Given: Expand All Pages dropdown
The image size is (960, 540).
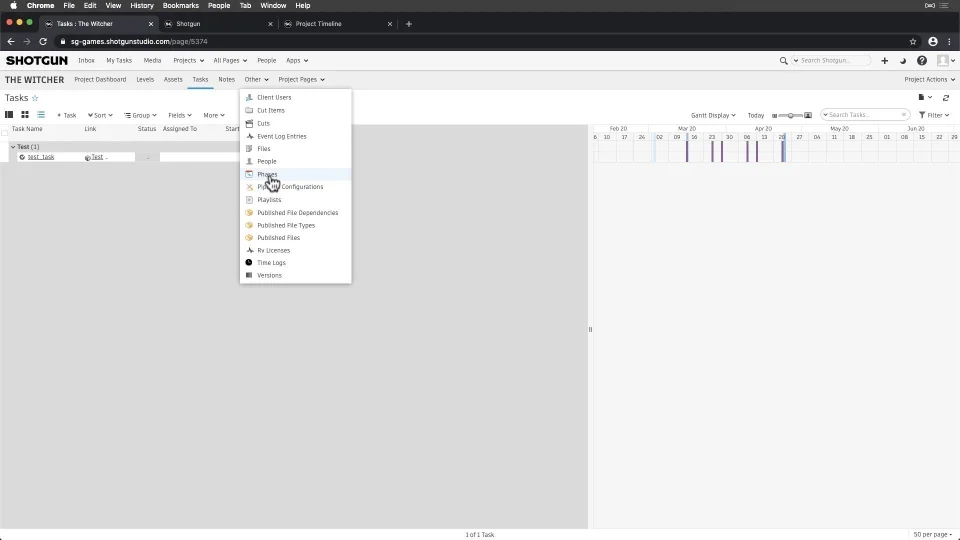Looking at the screenshot, I should (230, 61).
